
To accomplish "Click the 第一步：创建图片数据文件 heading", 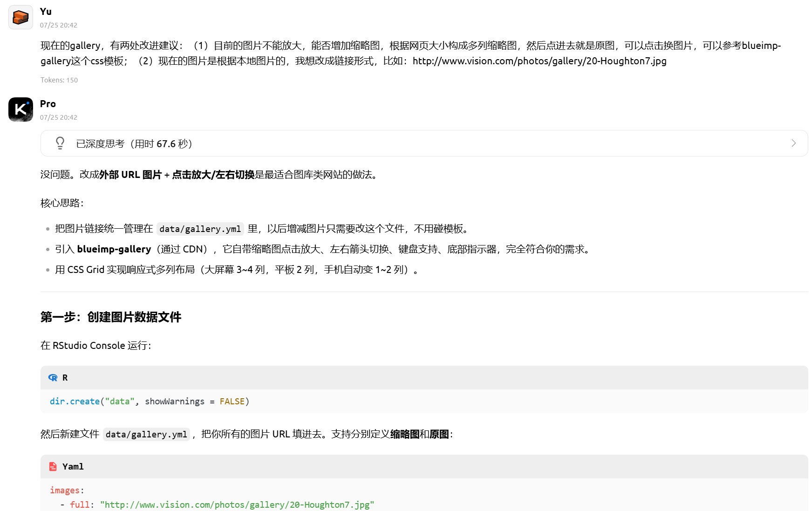I will 111,317.
